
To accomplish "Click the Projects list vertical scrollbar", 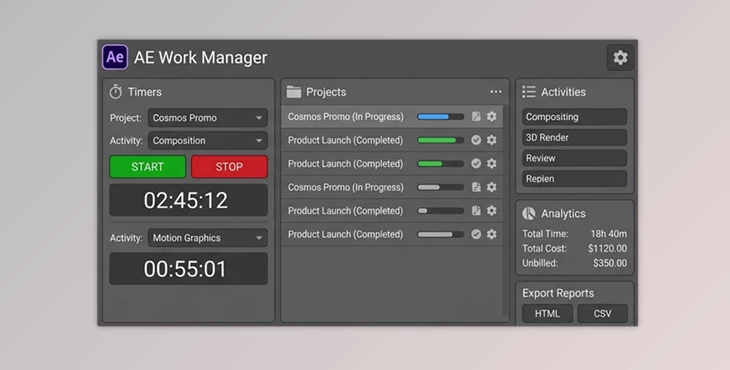I will tap(506, 211).
